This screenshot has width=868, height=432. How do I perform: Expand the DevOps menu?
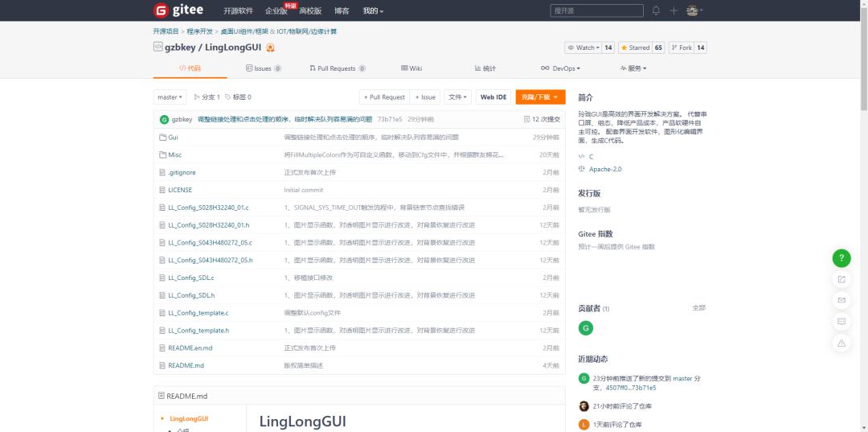[560, 68]
